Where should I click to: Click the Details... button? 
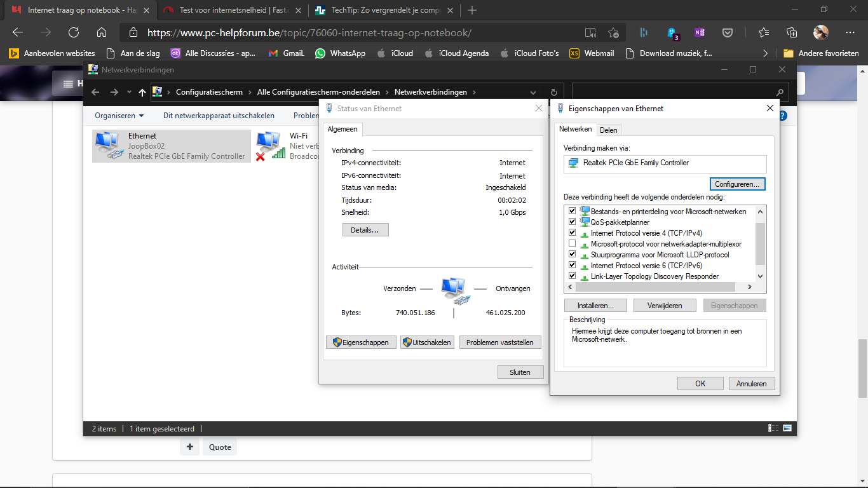coord(365,230)
